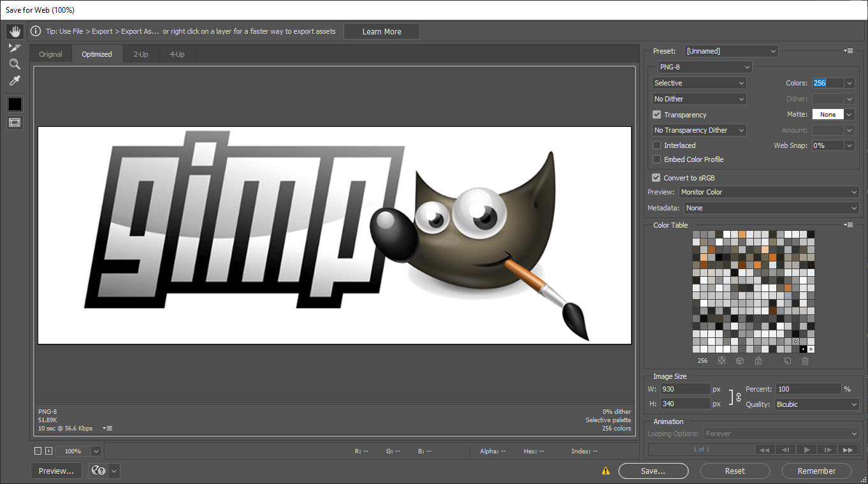The width and height of the screenshot is (868, 484).
Task: Click the next frame animation button
Action: [827, 450]
